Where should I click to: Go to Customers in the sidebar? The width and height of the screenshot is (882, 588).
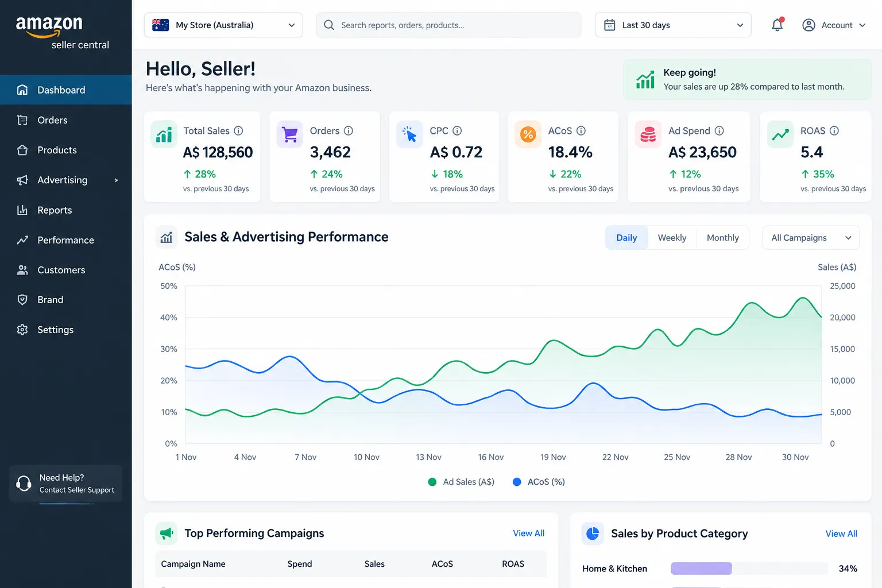[66, 270]
